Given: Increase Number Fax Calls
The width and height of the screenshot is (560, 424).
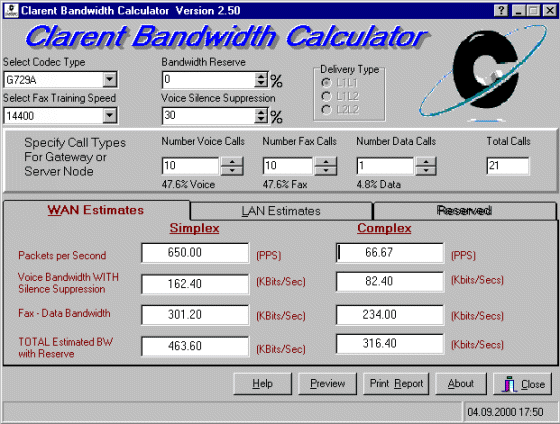Looking at the screenshot, I should 325,161.
